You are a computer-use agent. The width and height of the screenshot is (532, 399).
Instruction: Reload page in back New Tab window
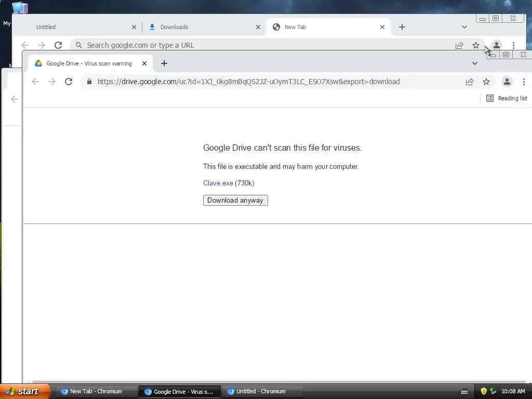point(58,45)
